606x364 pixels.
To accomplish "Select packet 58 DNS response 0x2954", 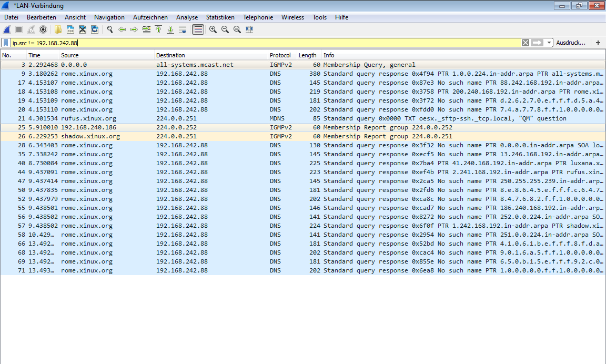I will (x=302, y=235).
